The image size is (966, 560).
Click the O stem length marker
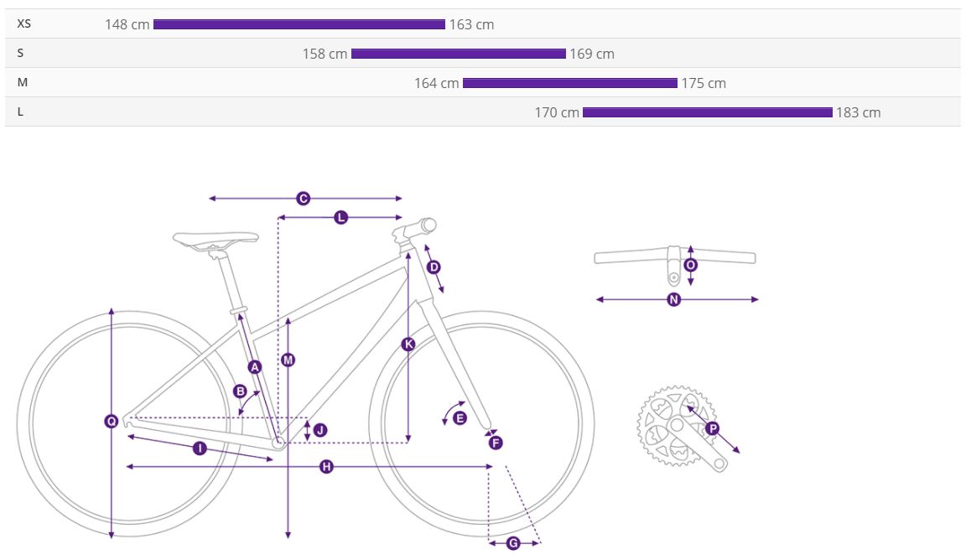tap(691, 265)
